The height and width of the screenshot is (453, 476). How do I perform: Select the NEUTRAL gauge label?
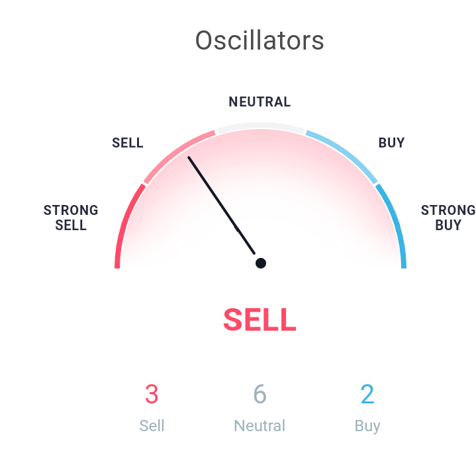[260, 102]
